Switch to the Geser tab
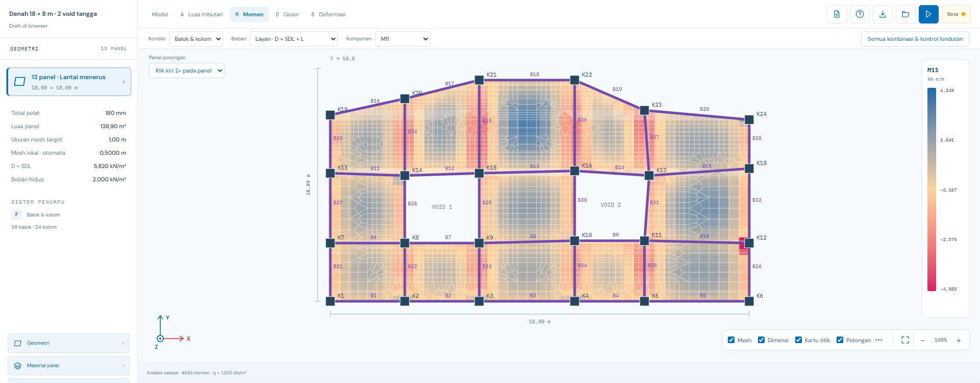Viewport: 980px width, 383px height. pos(287,14)
